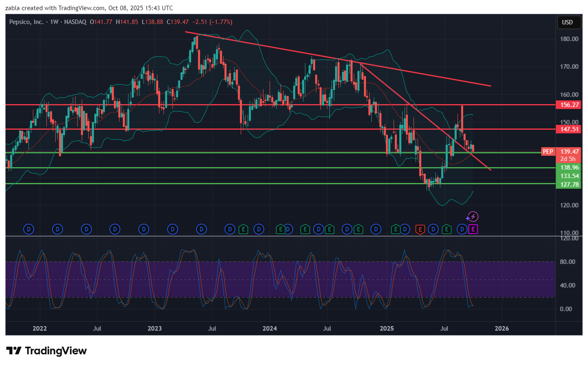Select the 138.96 green price level label
The height and width of the screenshot is (366, 588).
point(569,168)
